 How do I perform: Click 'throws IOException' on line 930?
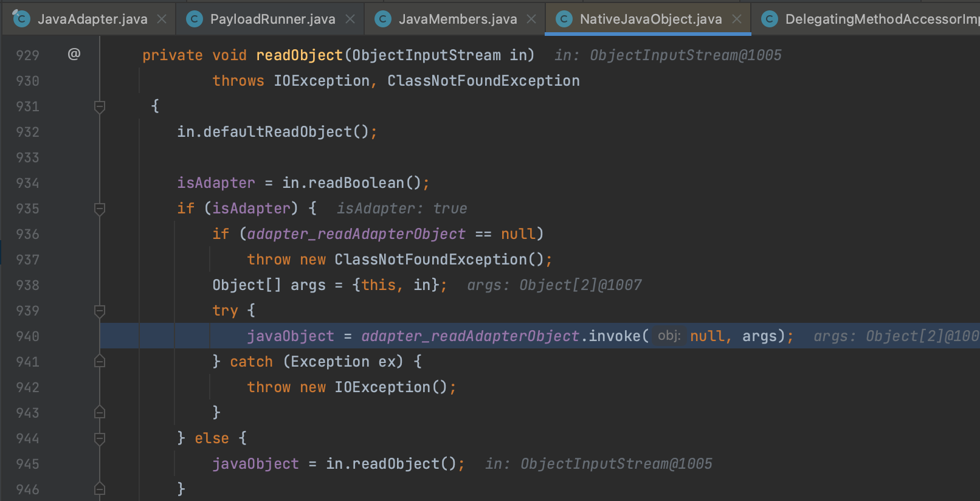(x=291, y=81)
